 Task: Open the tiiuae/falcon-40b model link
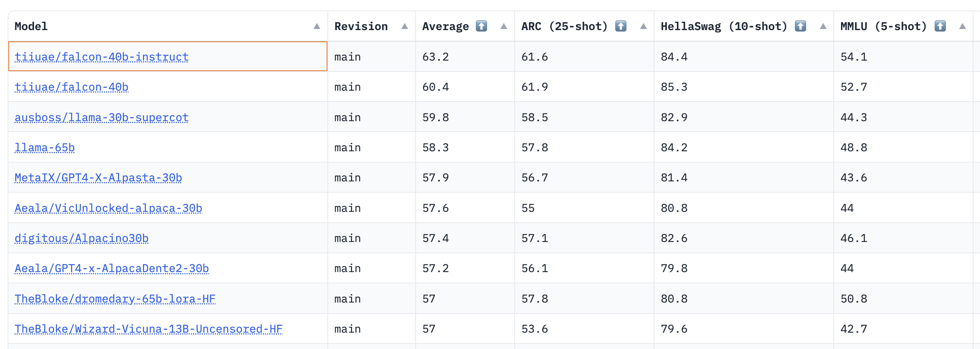[x=72, y=87]
